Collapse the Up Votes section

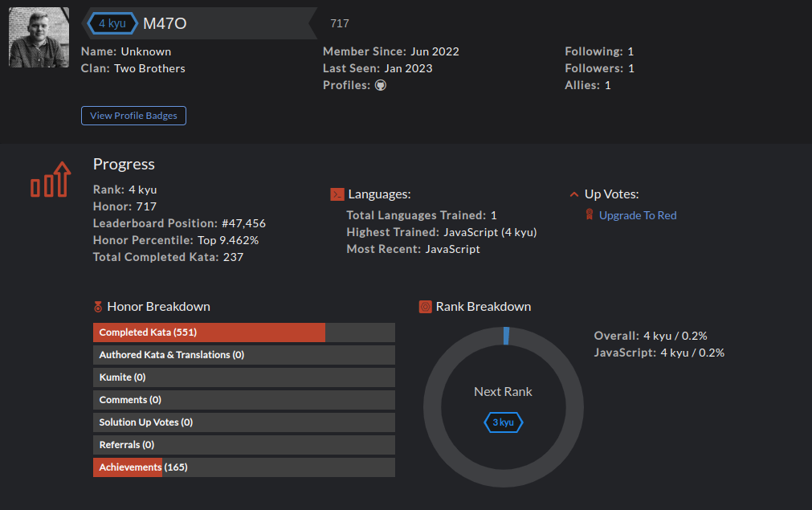coord(573,194)
